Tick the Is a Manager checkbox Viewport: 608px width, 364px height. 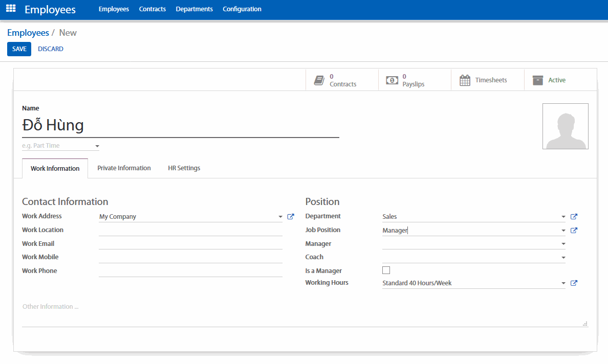386,270
